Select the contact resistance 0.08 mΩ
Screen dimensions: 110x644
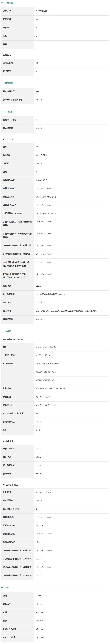tap(39, 474)
